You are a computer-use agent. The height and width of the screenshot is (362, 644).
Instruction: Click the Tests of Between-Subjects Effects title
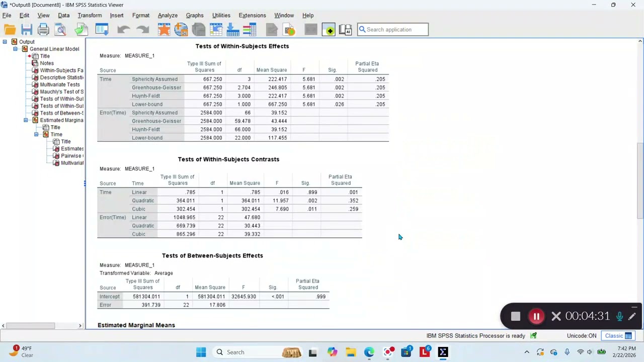click(212, 256)
